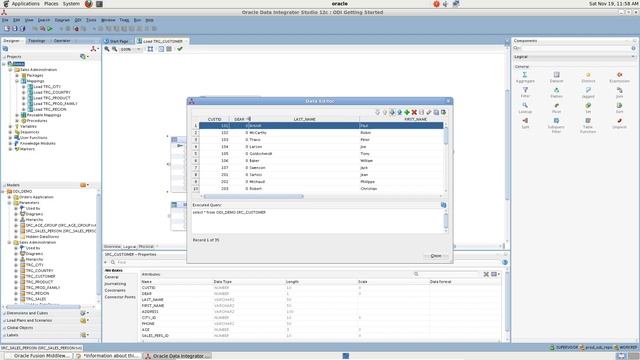This screenshot has width=640, height=360.
Task: Select the ADDRESS attribute row in properties
Action: [320, 311]
